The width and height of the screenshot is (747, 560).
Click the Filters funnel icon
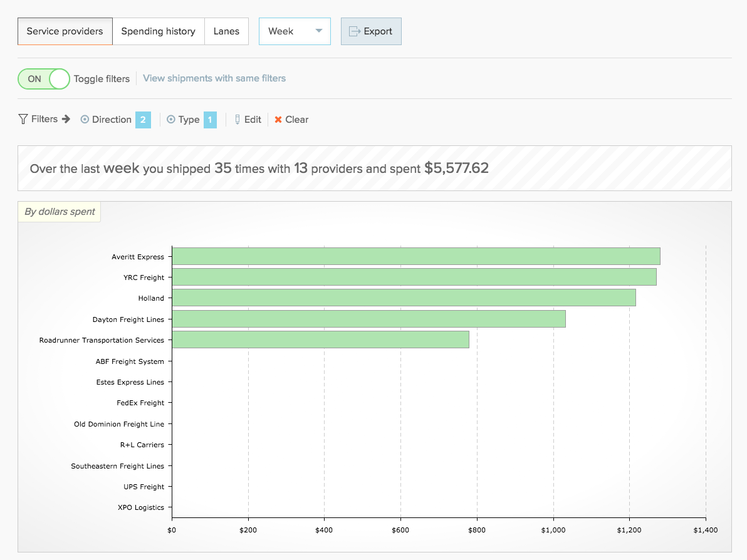tap(23, 119)
